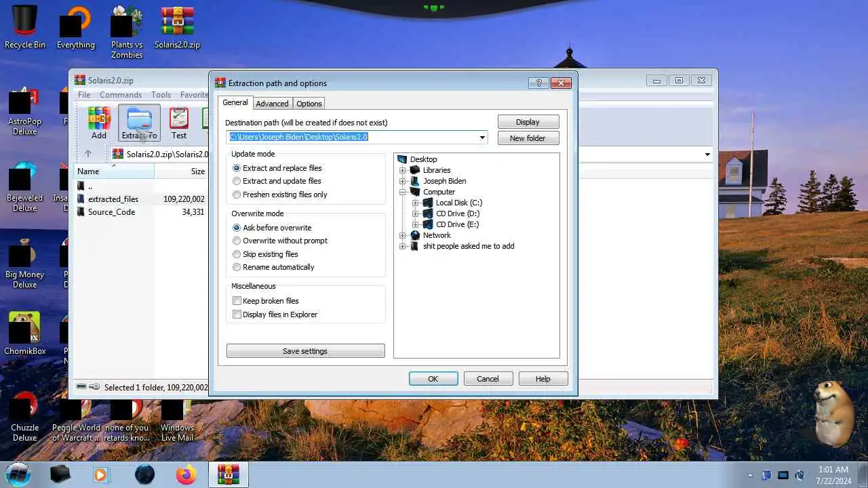Select Skip existing files option
The height and width of the screenshot is (488, 868).
(237, 254)
